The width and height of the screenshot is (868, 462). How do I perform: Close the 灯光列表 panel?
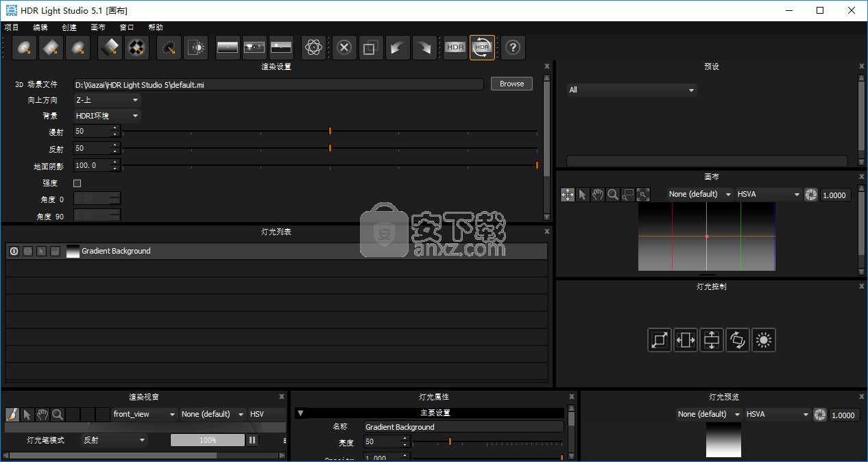pyautogui.click(x=546, y=232)
